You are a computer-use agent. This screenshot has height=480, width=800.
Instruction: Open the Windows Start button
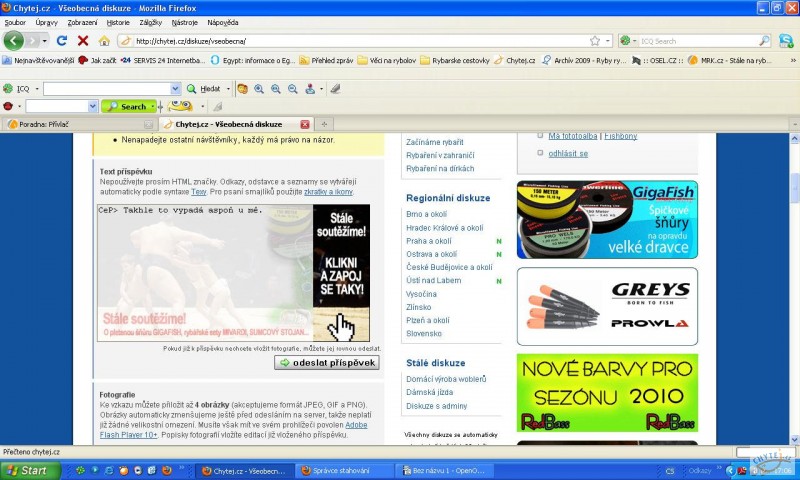coord(27,470)
